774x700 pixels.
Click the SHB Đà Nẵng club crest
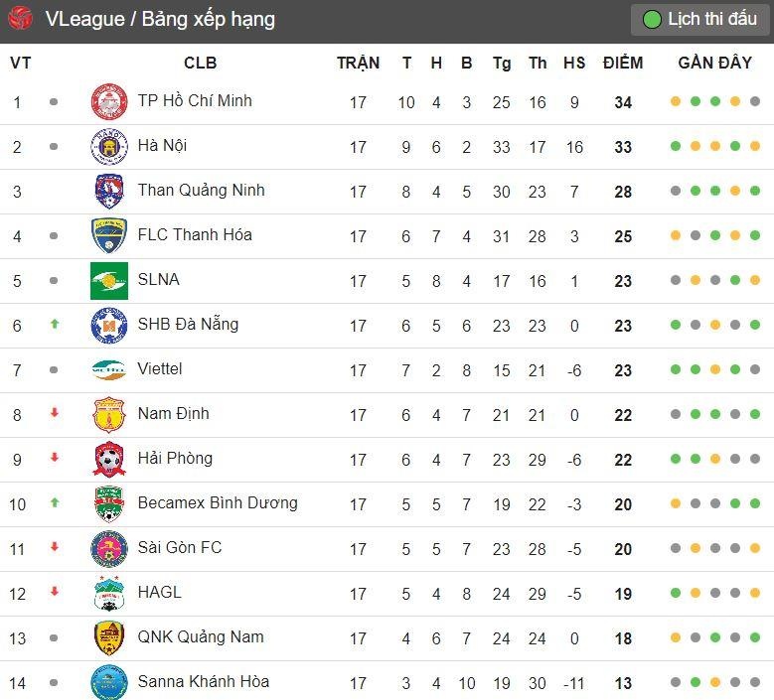[x=108, y=325]
